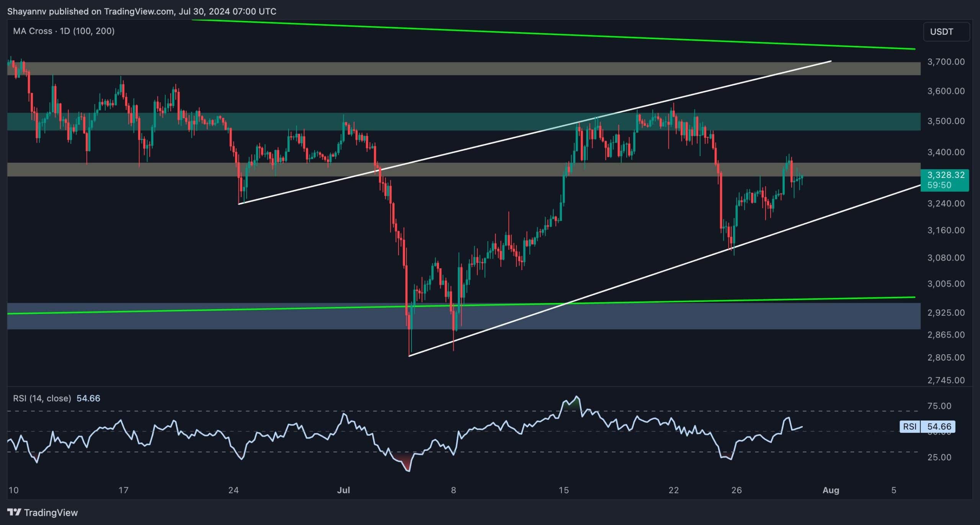The image size is (980, 525).
Task: Click the 3,005.00 price axis label
Action: pos(946,284)
